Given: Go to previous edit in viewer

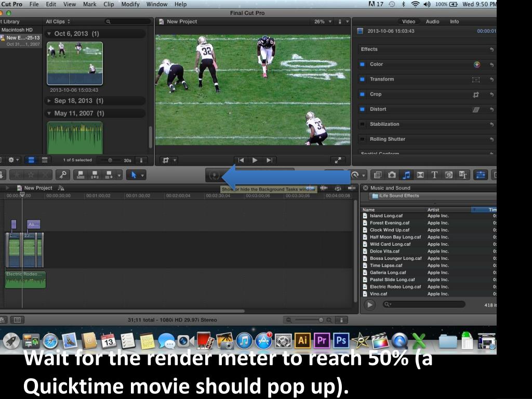Looking at the screenshot, I should pos(241,160).
